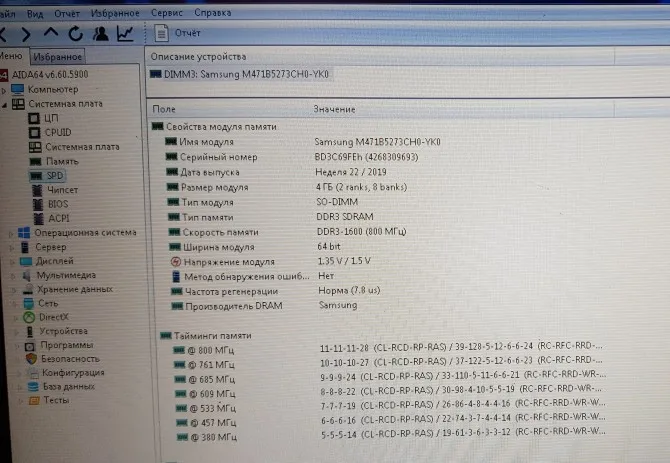Click the Описание устройства header

(x=198, y=57)
